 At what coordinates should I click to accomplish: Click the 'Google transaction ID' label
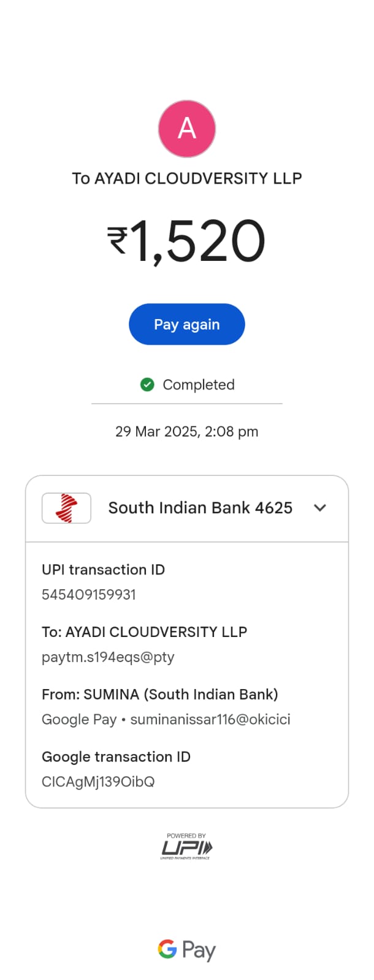click(116, 757)
